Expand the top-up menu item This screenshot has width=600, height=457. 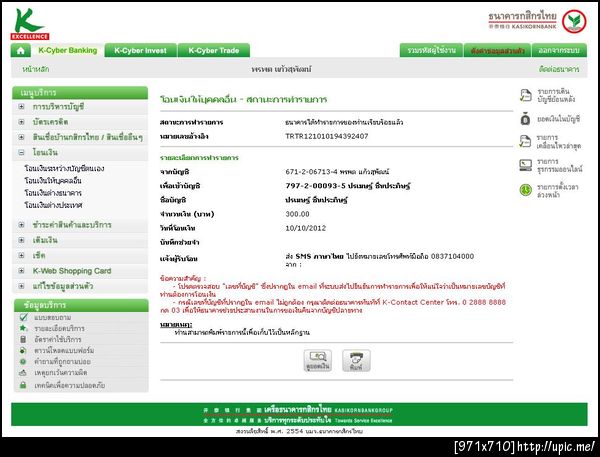(x=21, y=240)
